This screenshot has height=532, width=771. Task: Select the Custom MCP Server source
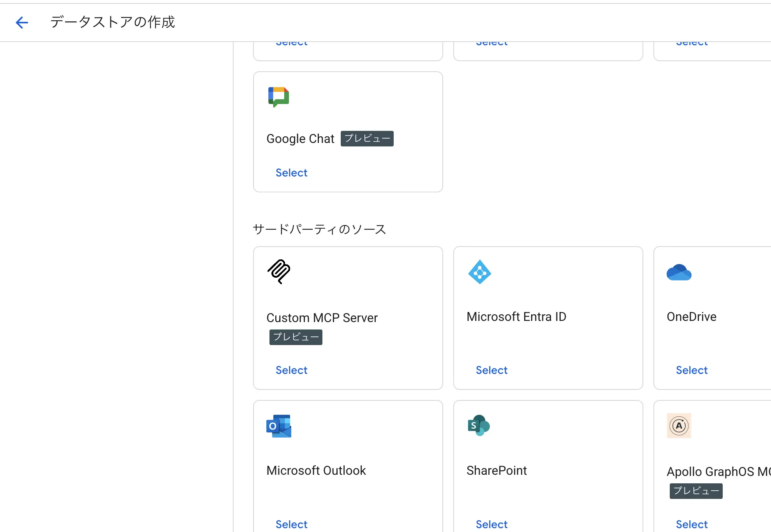(291, 370)
